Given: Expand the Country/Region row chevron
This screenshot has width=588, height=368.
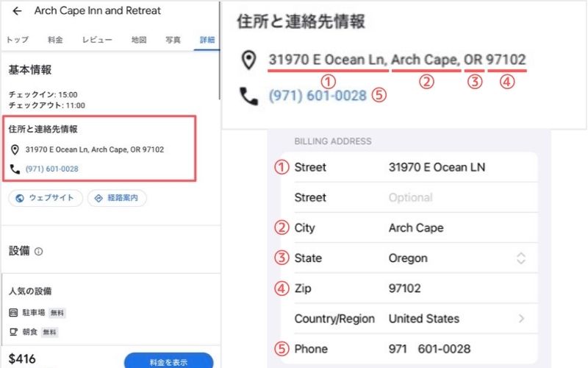Looking at the screenshot, I should [521, 319].
